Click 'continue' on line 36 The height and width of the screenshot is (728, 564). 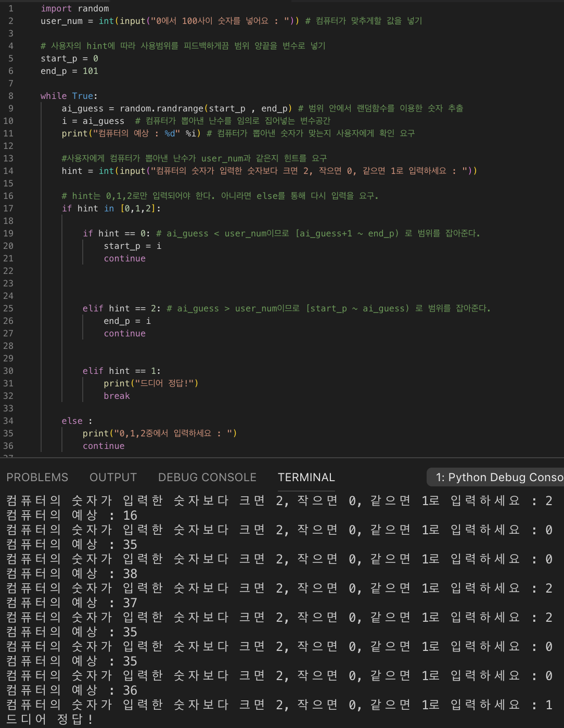(104, 446)
